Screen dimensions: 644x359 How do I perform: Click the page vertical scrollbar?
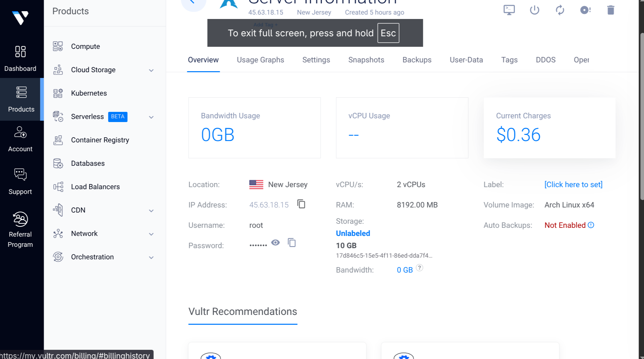tap(641, 116)
